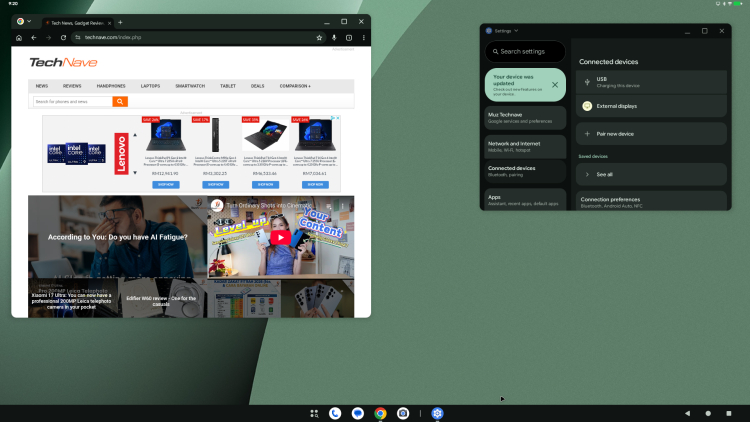Image resolution: width=750 pixels, height=422 pixels.
Task: Go to the LAPTOPS section
Action: (150, 86)
